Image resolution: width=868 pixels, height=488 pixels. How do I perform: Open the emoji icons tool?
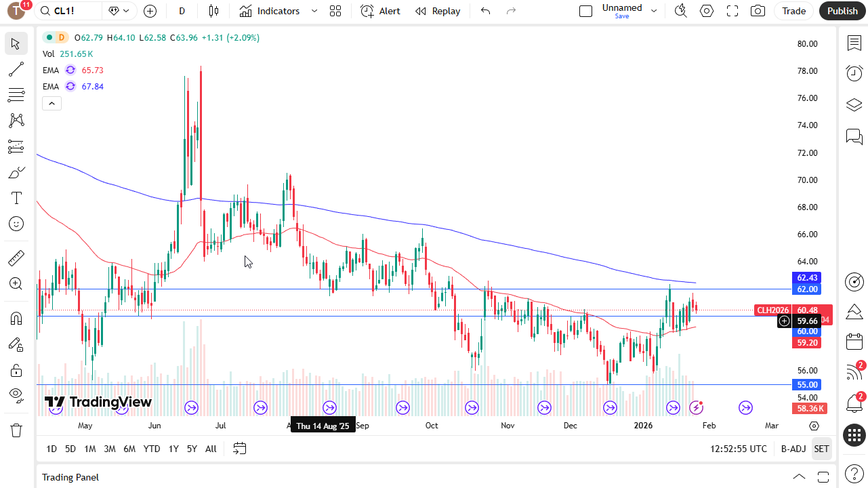point(16,224)
